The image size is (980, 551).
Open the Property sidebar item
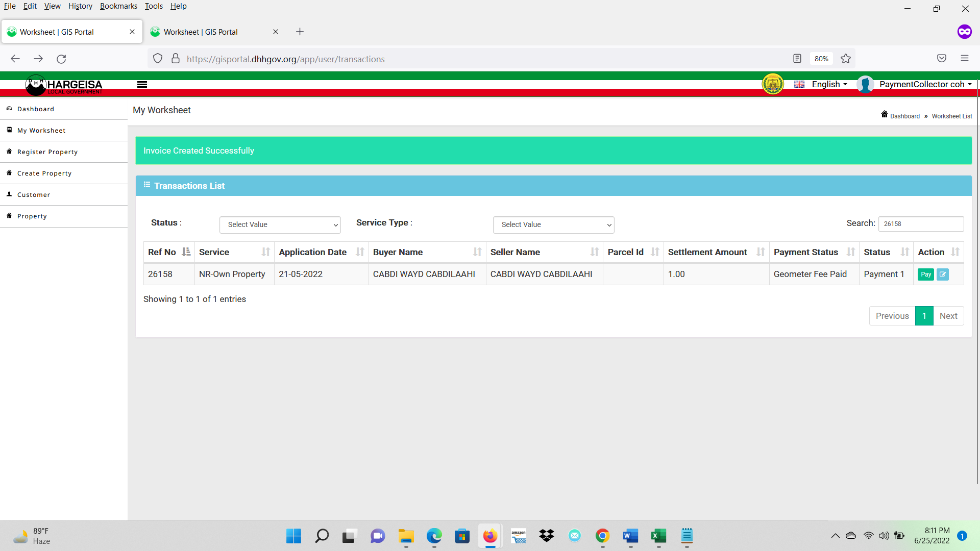(64, 216)
